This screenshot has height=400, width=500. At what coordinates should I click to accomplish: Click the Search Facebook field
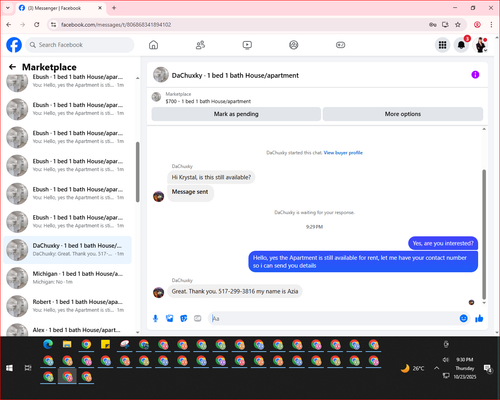(x=80, y=45)
